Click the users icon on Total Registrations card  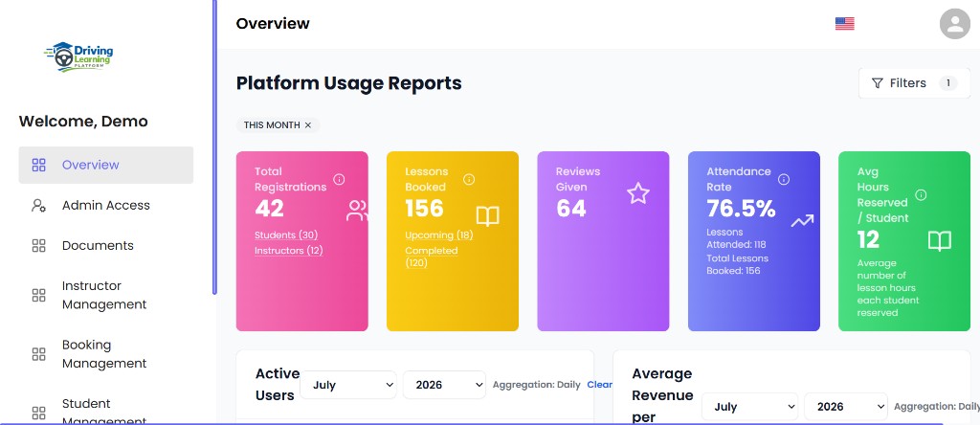tap(357, 211)
